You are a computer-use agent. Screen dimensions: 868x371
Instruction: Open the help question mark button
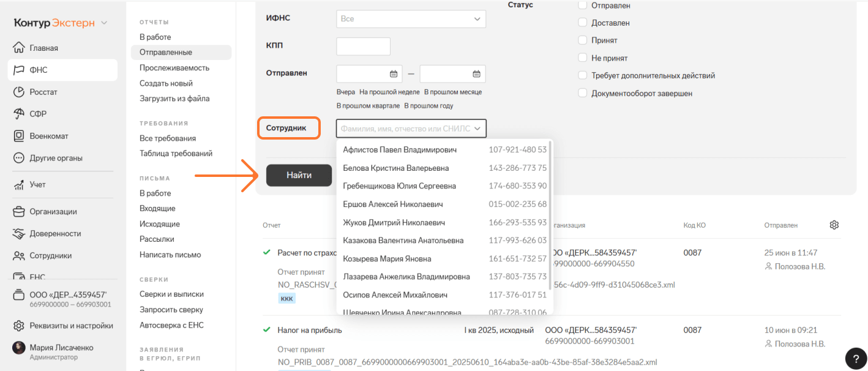click(x=855, y=358)
